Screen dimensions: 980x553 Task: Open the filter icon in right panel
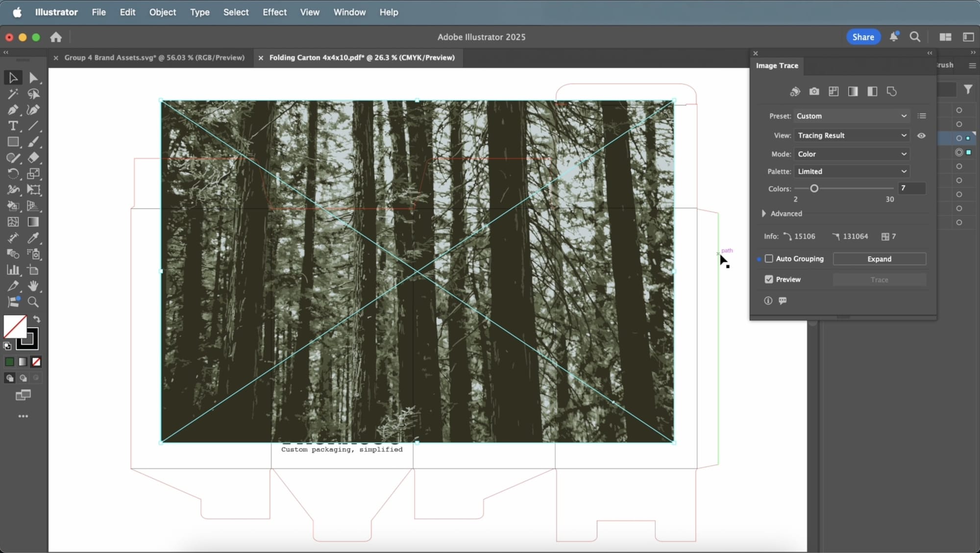(968, 89)
